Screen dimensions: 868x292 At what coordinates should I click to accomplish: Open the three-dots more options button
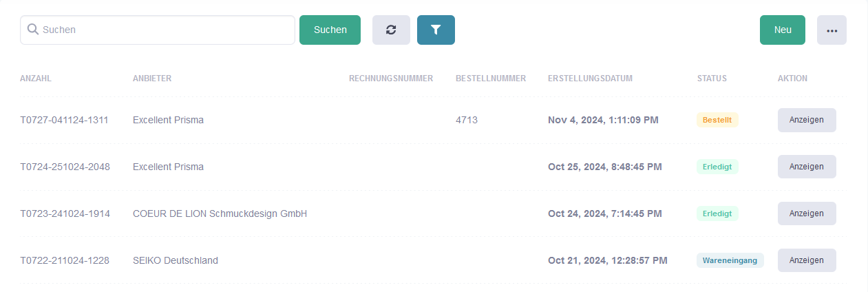pyautogui.click(x=832, y=30)
